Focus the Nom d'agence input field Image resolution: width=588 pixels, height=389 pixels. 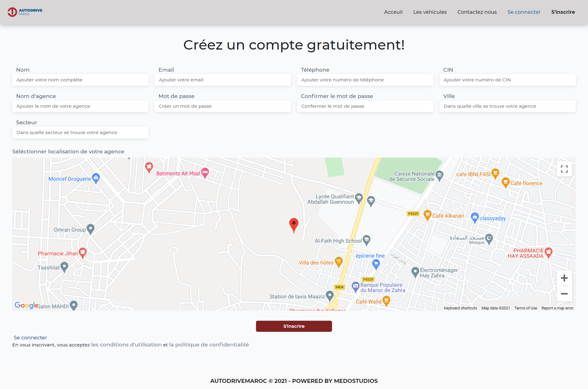[80, 106]
